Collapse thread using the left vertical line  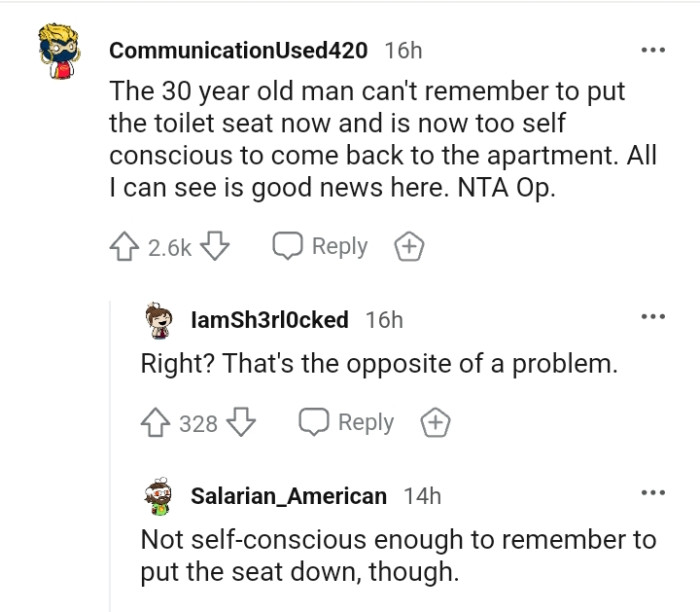(x=111, y=450)
